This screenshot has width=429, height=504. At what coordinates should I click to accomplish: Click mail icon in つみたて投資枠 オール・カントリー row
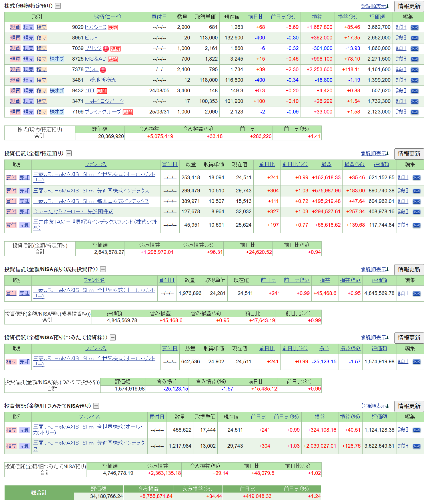click(417, 362)
